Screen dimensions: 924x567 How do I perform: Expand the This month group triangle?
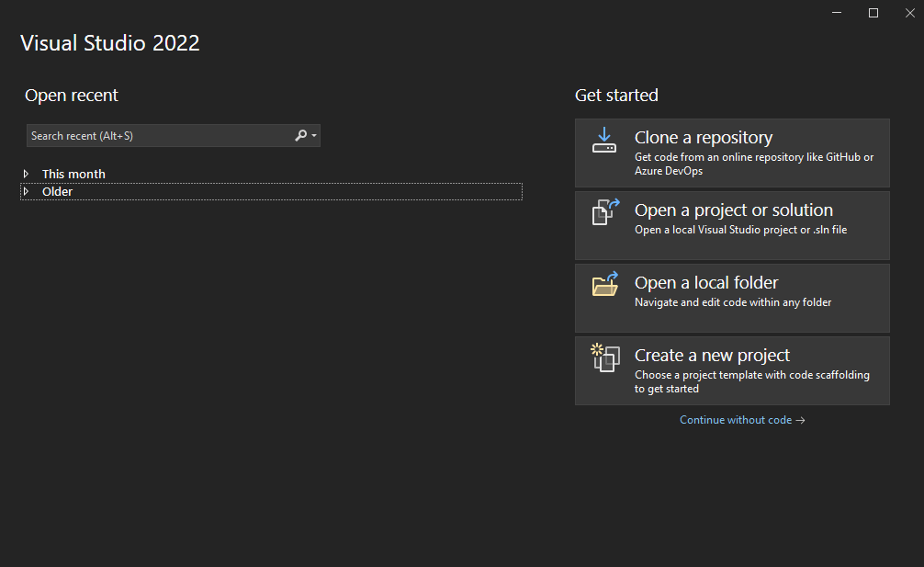pyautogui.click(x=27, y=174)
